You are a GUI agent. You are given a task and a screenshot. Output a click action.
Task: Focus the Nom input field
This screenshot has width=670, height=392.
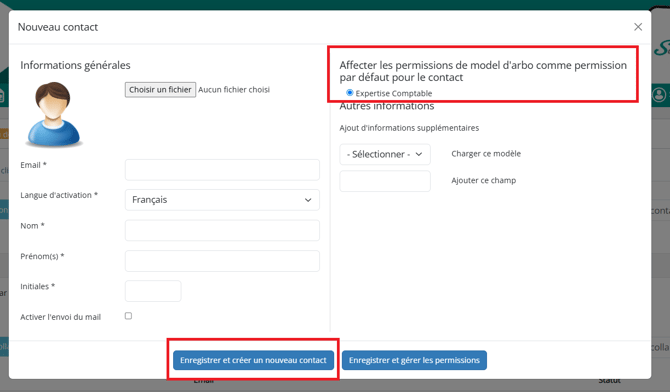point(222,230)
